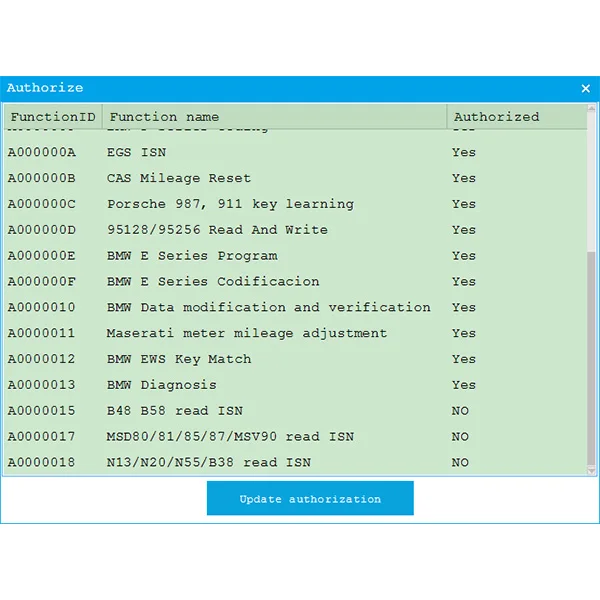Image resolution: width=600 pixels, height=600 pixels.
Task: Click FunctionID A0000011 cell
Action: pos(42,333)
